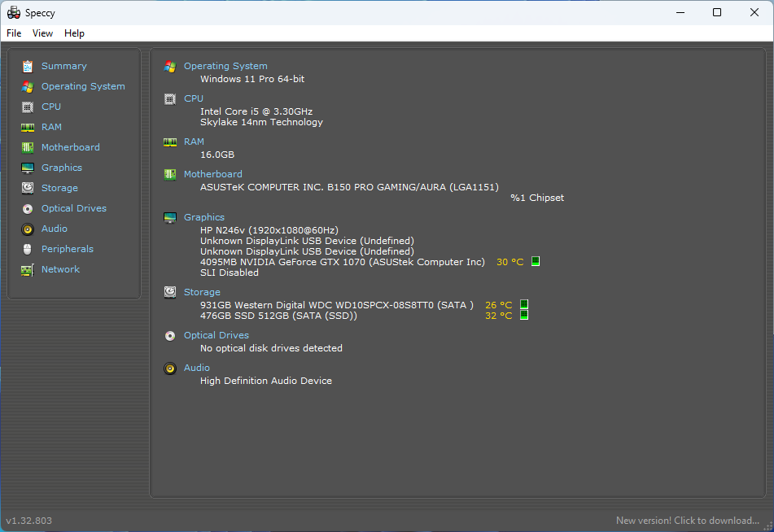The height and width of the screenshot is (532, 774).
Task: Click the Network card icon in sidebar
Action: (28, 270)
